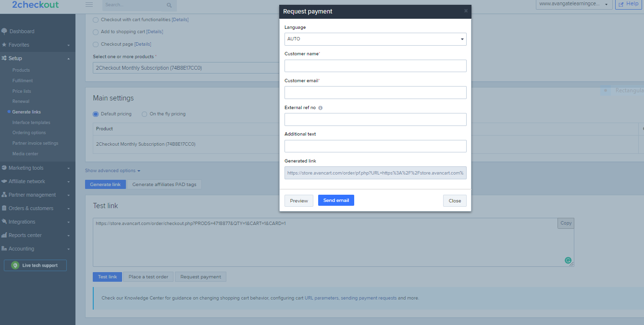Click the green Grammarly icon in Test link box
The image size is (644, 325).
(568, 261)
